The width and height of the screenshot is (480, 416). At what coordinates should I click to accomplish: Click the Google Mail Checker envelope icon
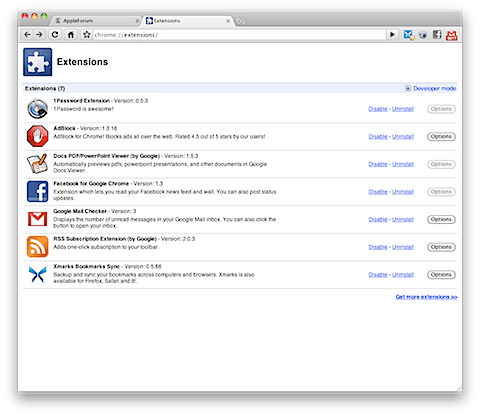pos(37,219)
